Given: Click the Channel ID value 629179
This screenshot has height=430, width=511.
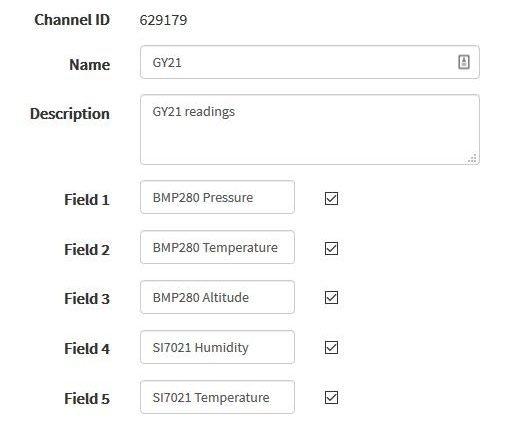Looking at the screenshot, I should [x=163, y=20].
